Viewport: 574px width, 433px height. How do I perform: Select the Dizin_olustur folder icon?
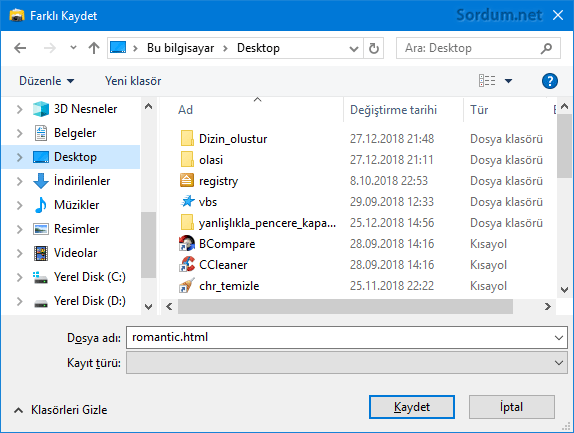click(x=187, y=138)
